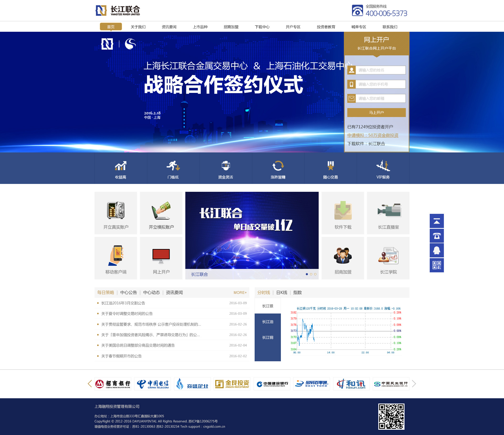Open 关于夏令时调整交易时间的公告 article
The height and width of the screenshot is (435, 504).
point(127,314)
